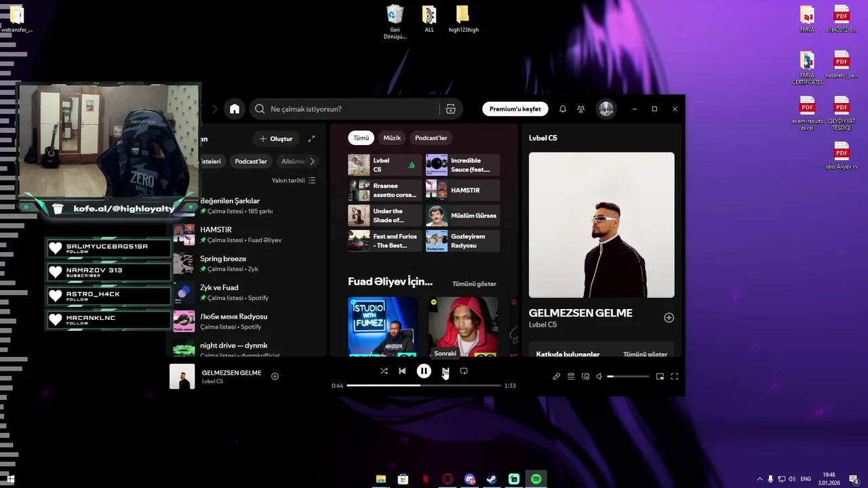This screenshot has width=868, height=488.
Task: Open the Spring breeze playlist
Action: (247, 263)
